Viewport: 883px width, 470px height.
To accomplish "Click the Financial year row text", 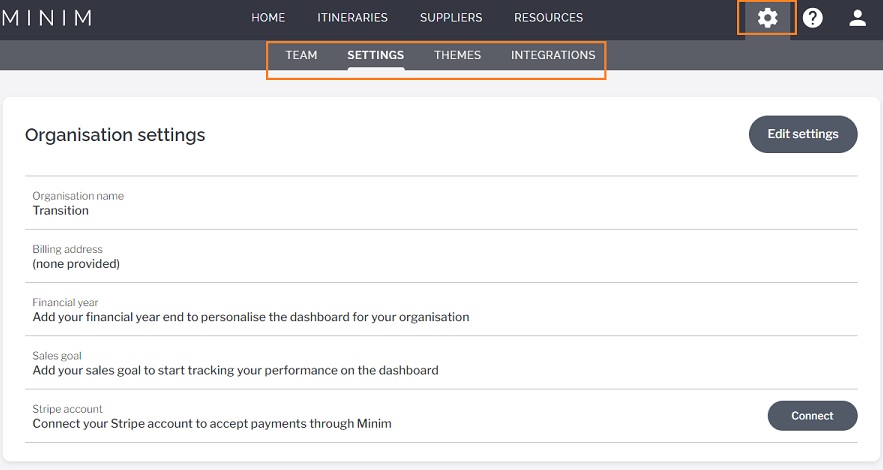I will tap(251, 317).
